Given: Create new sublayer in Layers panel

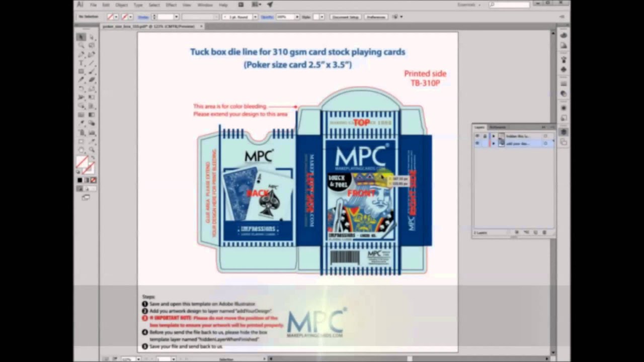Looking at the screenshot, I should 526,232.
